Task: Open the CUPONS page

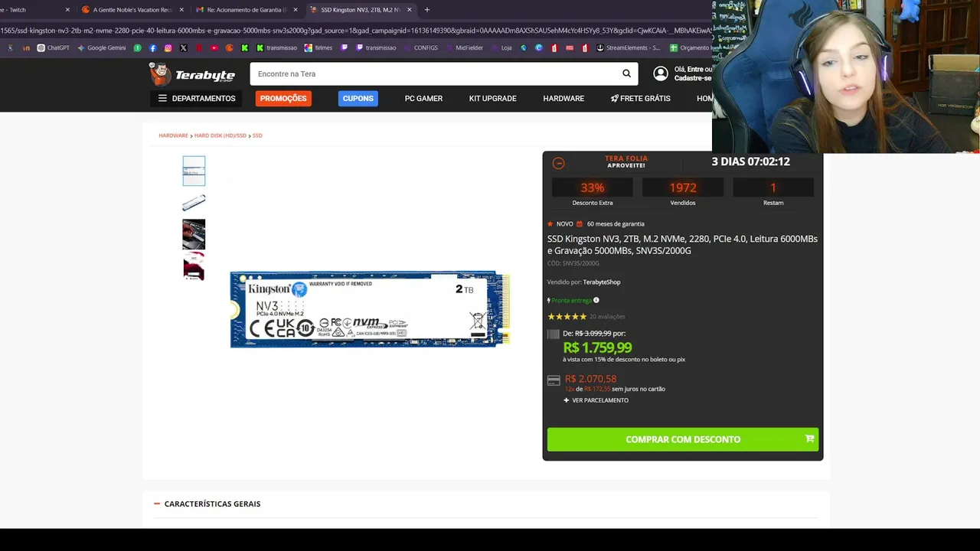Action: 358,98
